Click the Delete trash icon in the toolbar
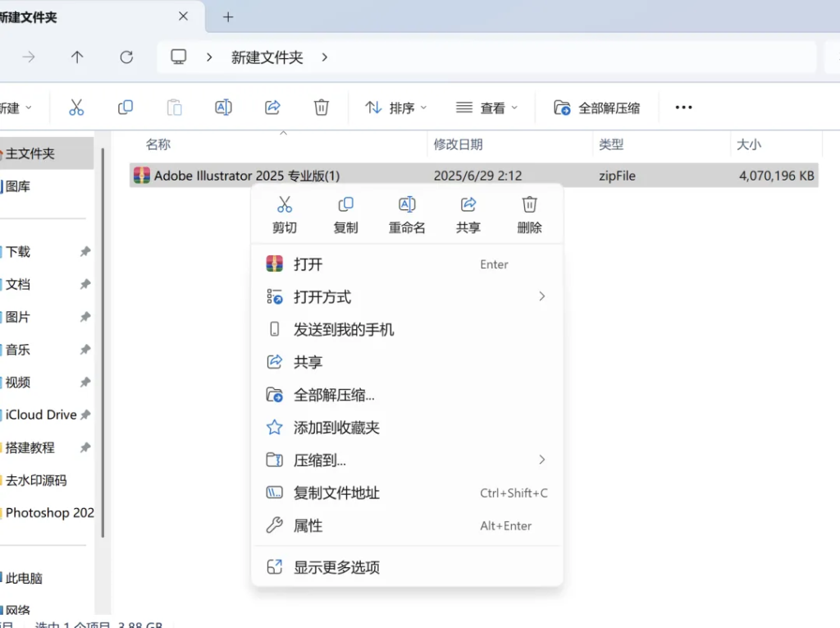The width and height of the screenshot is (840, 628). click(x=322, y=108)
